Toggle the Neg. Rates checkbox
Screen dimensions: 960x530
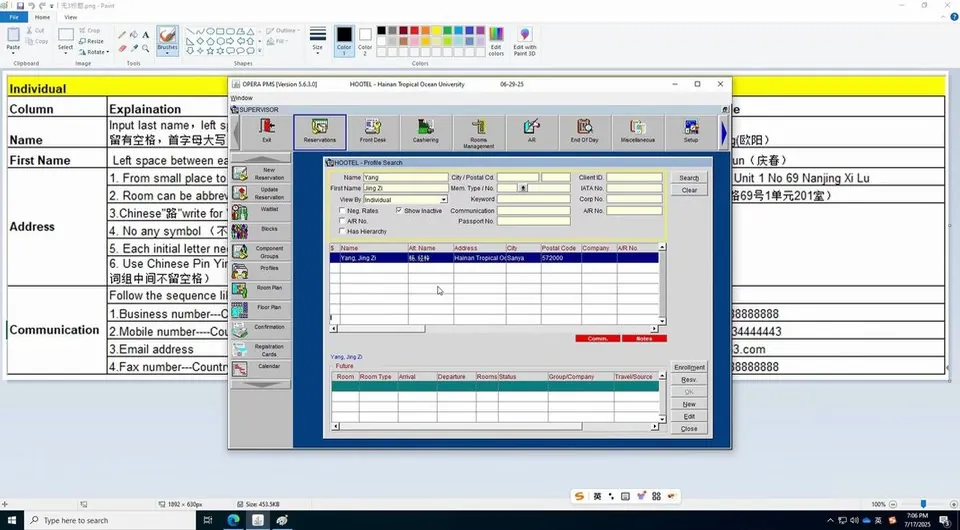point(342,211)
